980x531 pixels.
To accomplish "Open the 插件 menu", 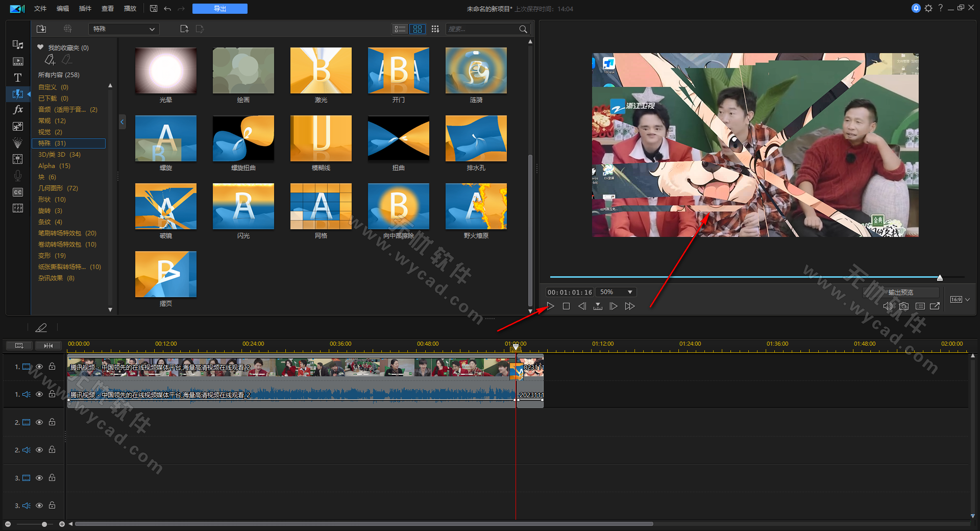I will (85, 9).
